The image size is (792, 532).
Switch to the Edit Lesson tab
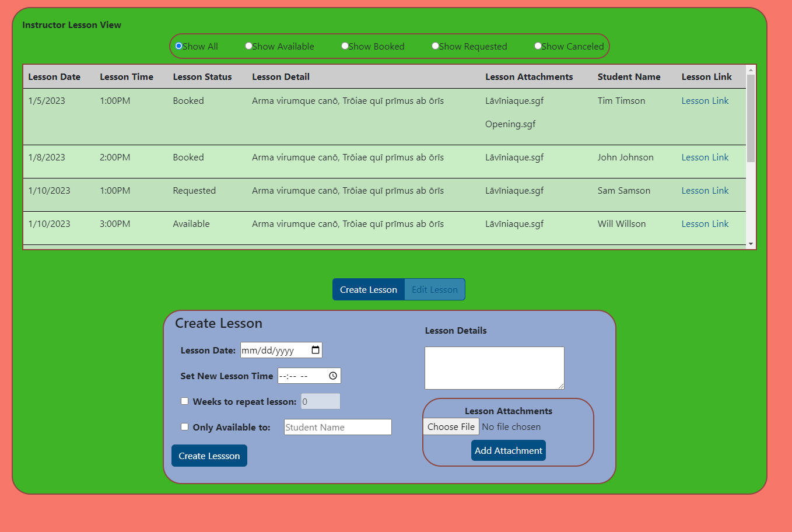pyautogui.click(x=434, y=289)
